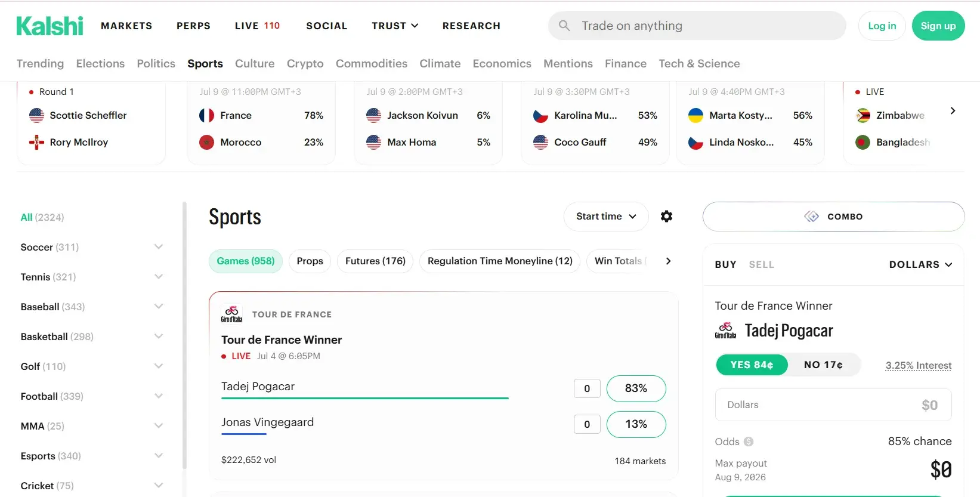Click Rory McIlroy's flag icon
The width and height of the screenshot is (980, 497).
point(36,142)
